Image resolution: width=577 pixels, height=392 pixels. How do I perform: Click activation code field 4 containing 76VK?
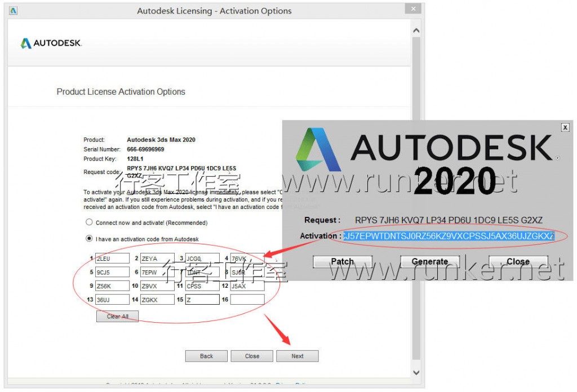pos(248,259)
